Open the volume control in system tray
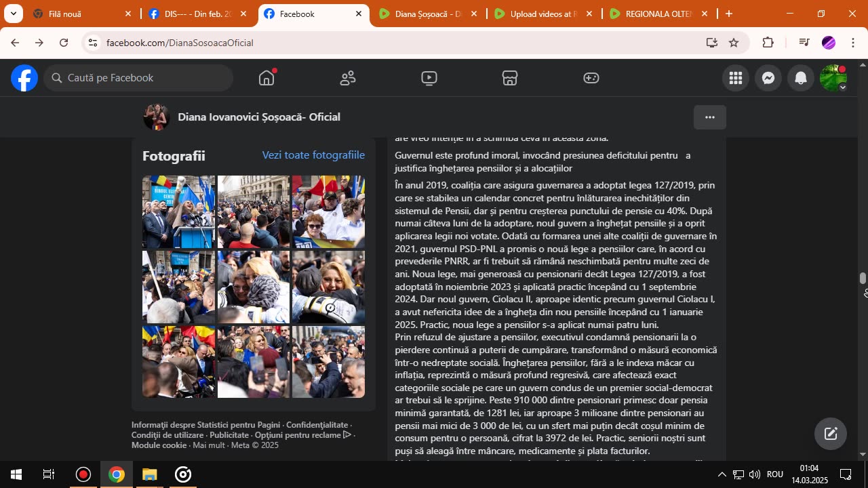 coord(755,474)
